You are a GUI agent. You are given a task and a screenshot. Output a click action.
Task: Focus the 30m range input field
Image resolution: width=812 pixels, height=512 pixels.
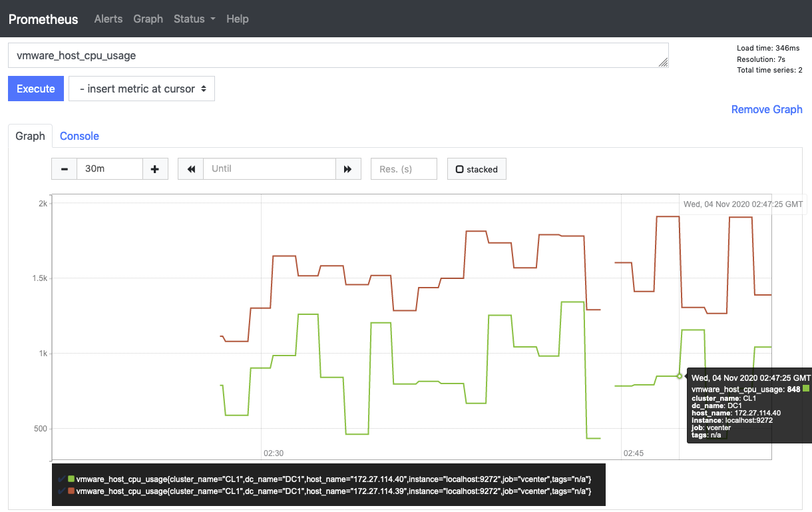[x=110, y=169]
